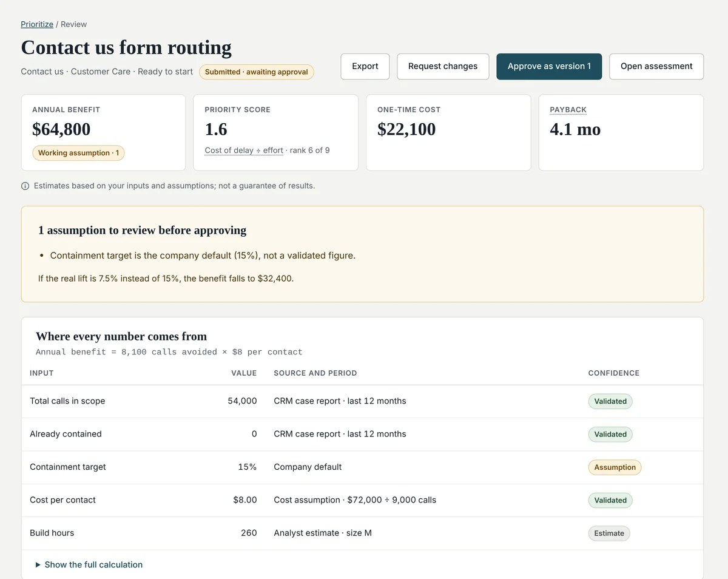Screen dimensions: 728x579
Task: Select the Total calls in scope row label
Action: 67,401
